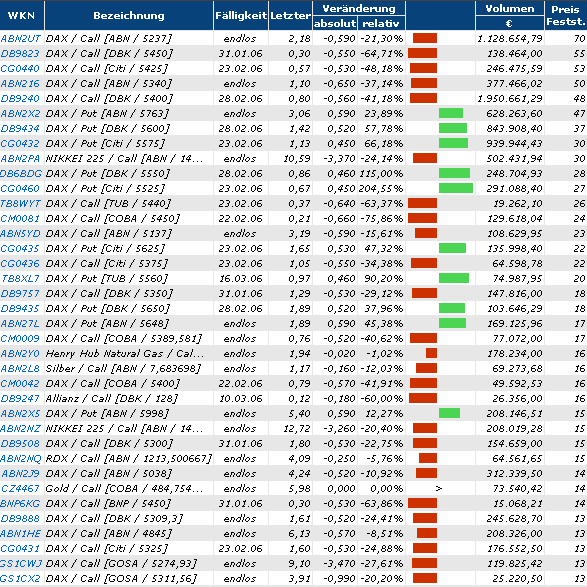Select text 'Henry Hub Natural Gas / Cal...'
Image resolution: width=587 pixels, height=587 pixels.
coord(125,353)
